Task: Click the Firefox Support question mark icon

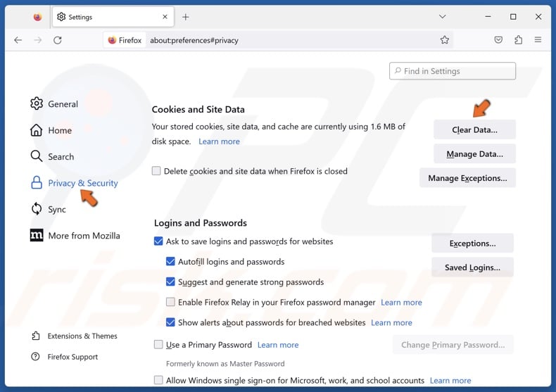Action: (35, 357)
